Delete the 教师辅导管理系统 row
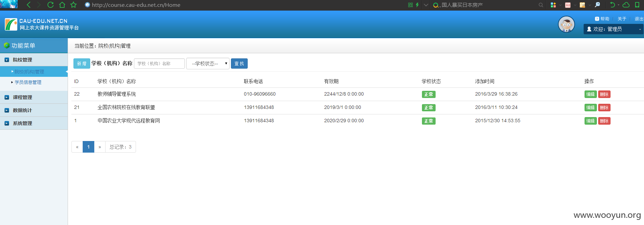The width and height of the screenshot is (644, 225). click(604, 94)
